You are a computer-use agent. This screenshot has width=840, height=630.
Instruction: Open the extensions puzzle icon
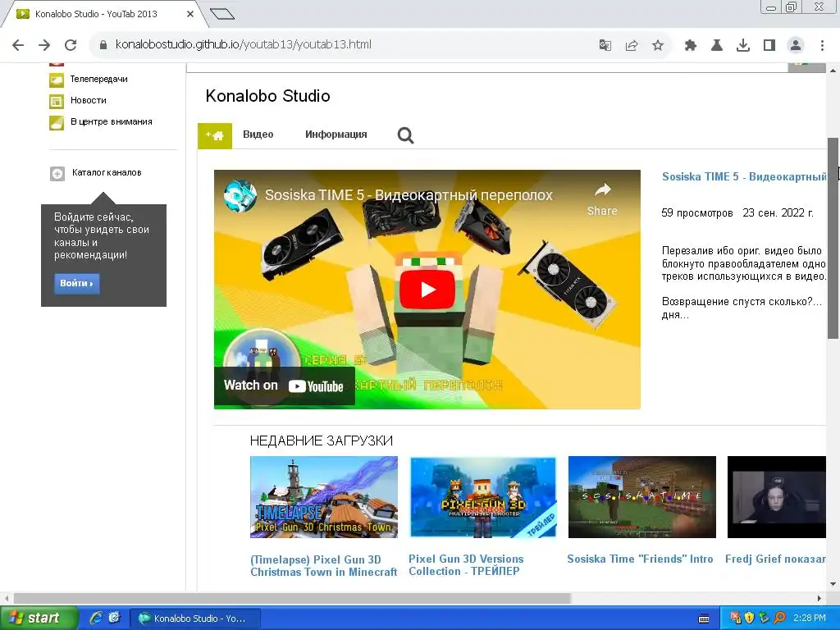click(691, 45)
